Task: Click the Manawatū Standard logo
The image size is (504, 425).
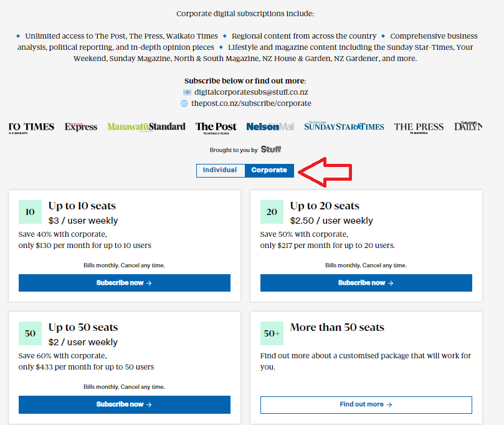Action: click(x=146, y=127)
